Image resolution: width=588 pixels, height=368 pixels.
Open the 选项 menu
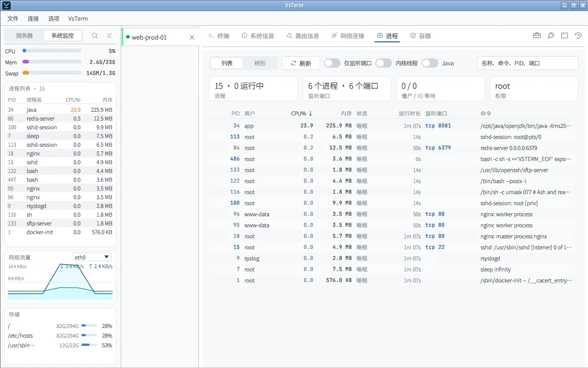click(54, 18)
